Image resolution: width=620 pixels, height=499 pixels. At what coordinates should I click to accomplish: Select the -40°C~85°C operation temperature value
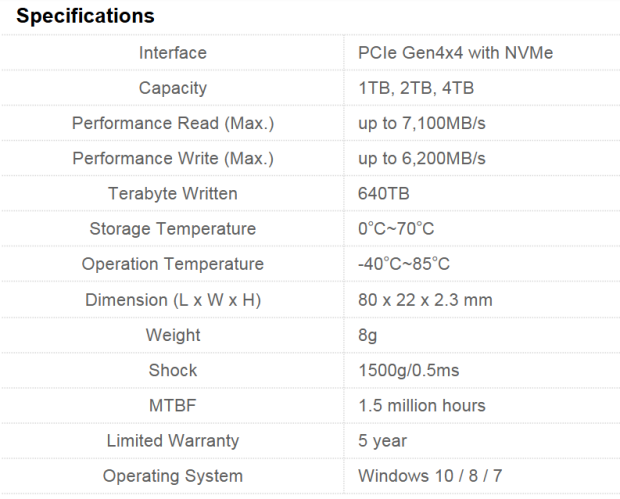[x=404, y=264]
